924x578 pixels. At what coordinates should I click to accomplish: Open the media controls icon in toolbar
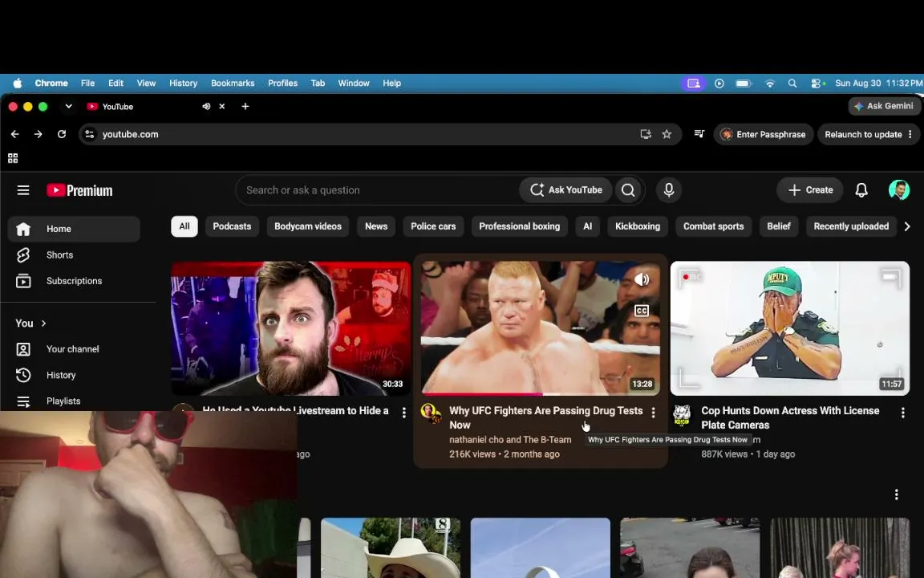699,135
